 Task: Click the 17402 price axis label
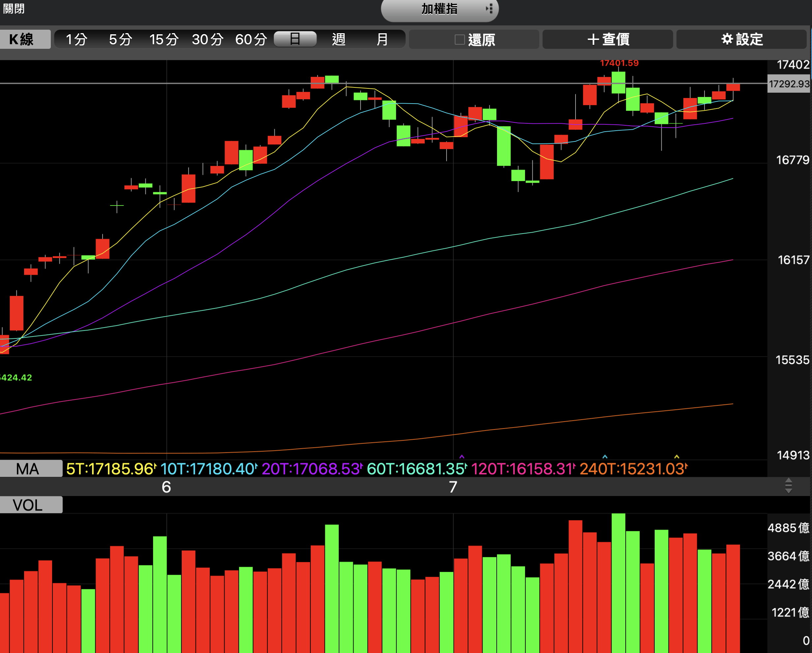click(793, 65)
